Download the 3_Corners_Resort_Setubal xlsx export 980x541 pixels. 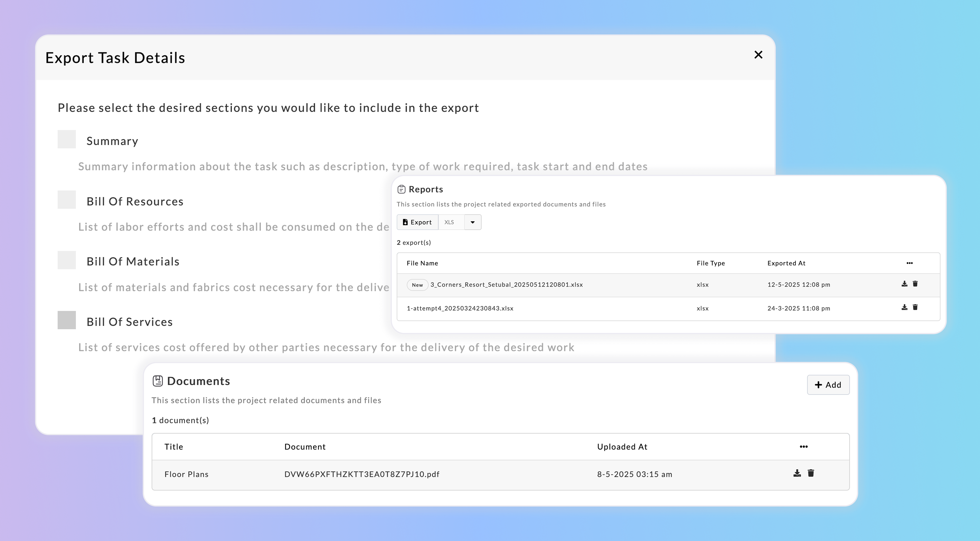tap(904, 284)
